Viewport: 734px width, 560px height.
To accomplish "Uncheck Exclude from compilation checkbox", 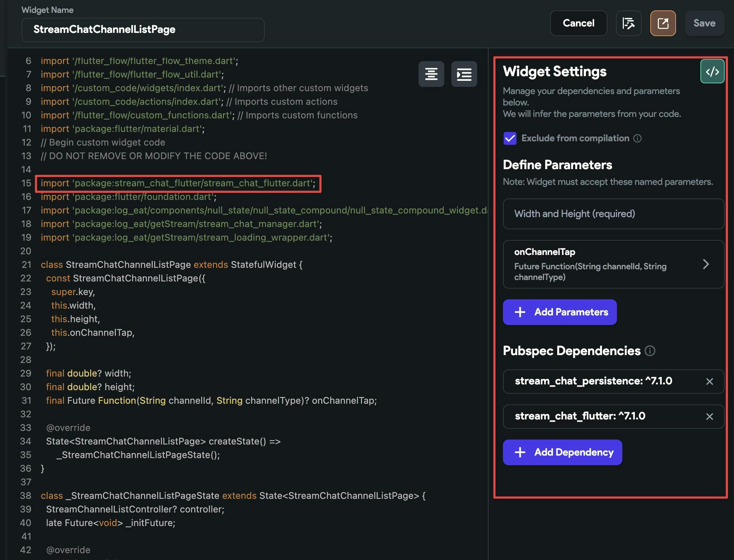I will point(510,138).
